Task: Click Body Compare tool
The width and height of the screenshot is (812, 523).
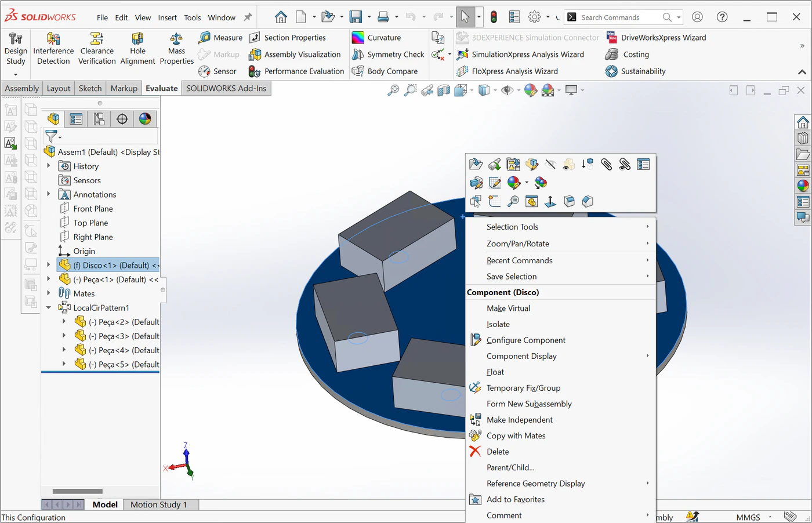Action: (x=385, y=71)
